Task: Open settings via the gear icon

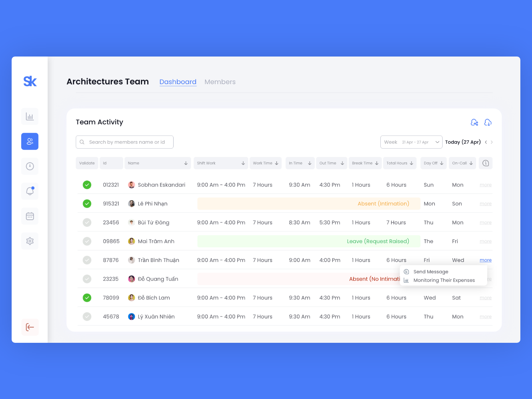Action: coord(30,241)
